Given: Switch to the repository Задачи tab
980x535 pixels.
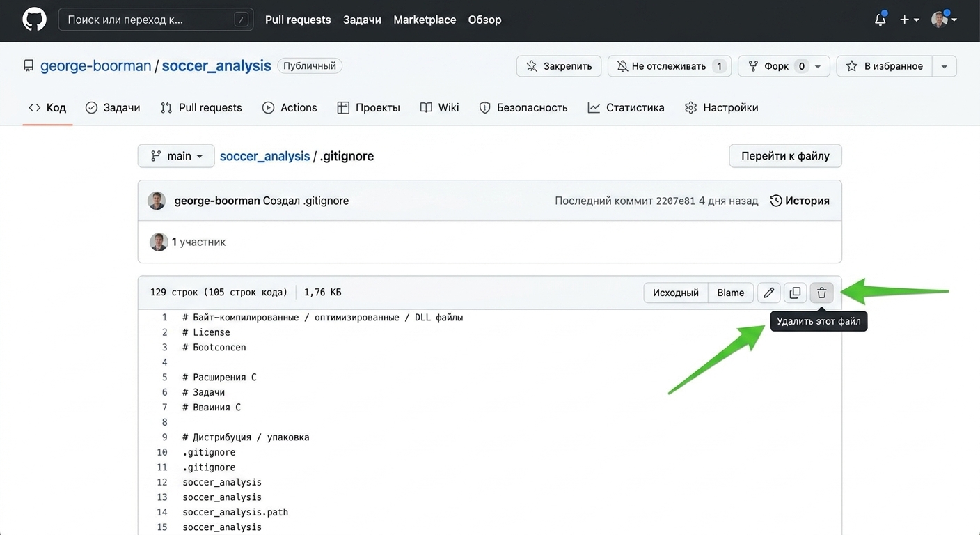Looking at the screenshot, I should [113, 107].
